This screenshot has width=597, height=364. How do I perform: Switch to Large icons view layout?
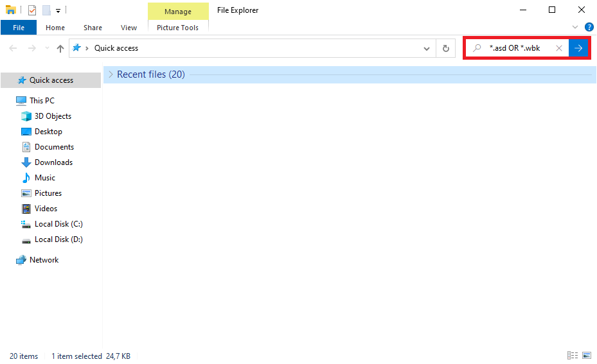(587, 355)
